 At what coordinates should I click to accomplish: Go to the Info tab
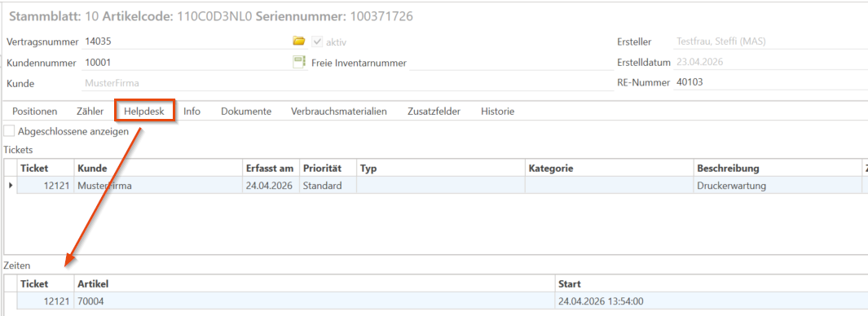pyautogui.click(x=192, y=112)
